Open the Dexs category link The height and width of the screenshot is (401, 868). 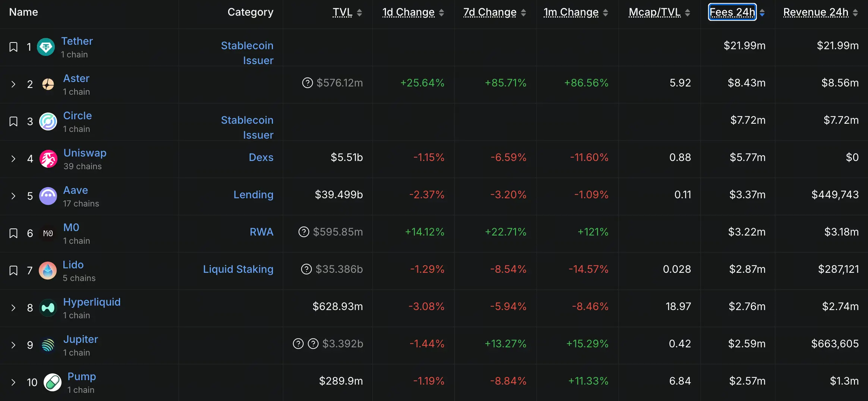pos(261,157)
